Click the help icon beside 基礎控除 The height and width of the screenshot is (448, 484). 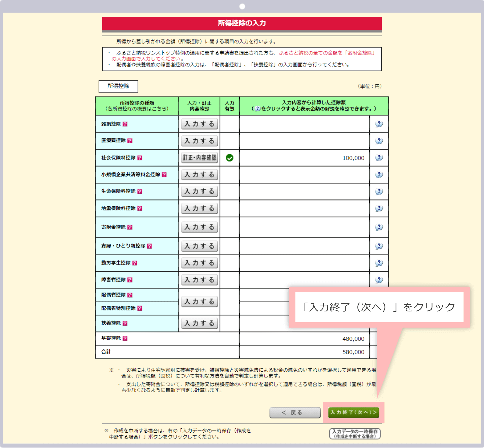pyautogui.click(x=125, y=338)
